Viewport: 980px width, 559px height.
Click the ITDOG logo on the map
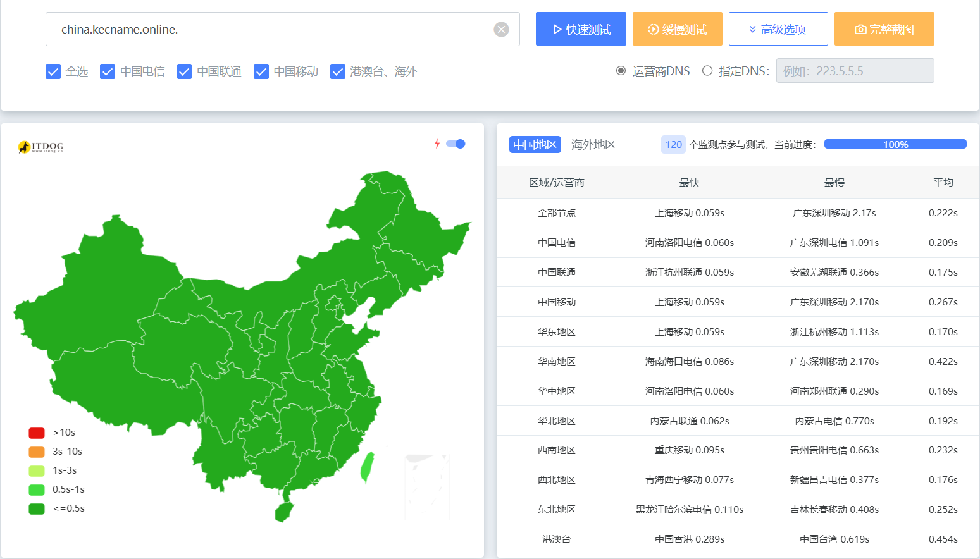point(40,147)
